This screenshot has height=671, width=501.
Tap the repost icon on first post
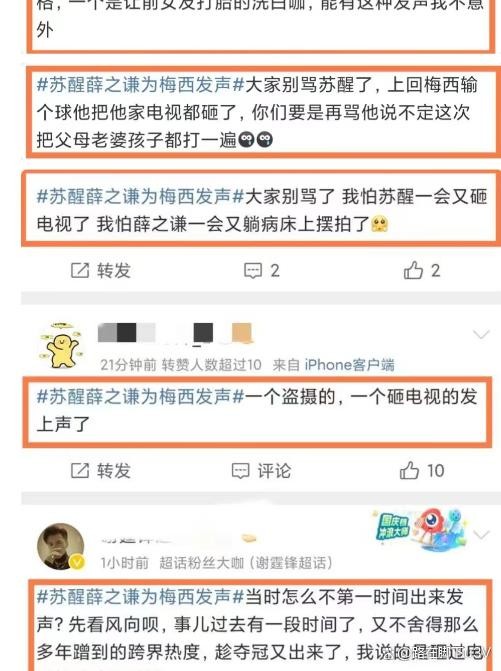coord(80,270)
